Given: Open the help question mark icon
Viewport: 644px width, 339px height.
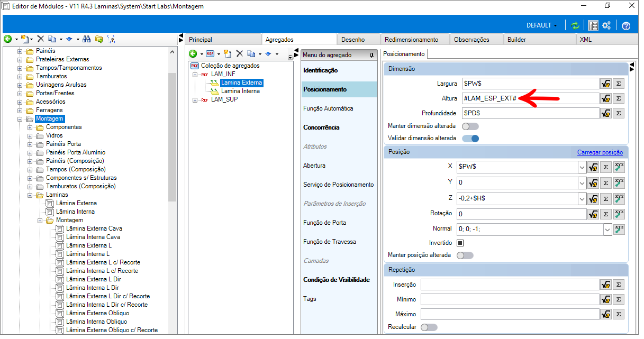Looking at the screenshot, I should 626,25.
